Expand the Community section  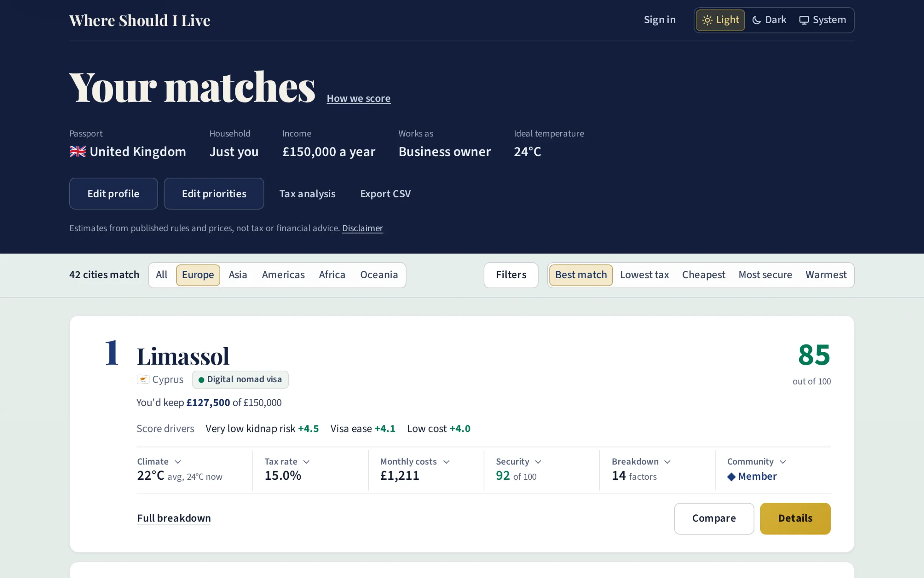pos(783,462)
